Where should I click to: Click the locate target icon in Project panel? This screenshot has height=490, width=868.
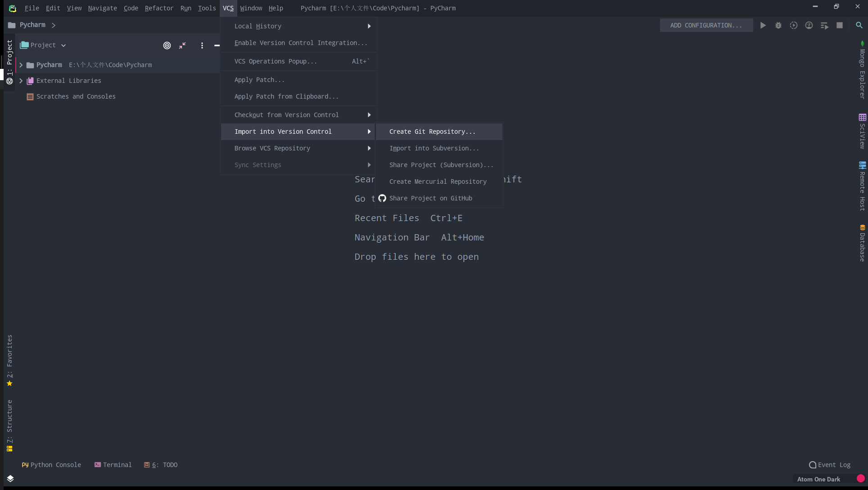pyautogui.click(x=167, y=45)
